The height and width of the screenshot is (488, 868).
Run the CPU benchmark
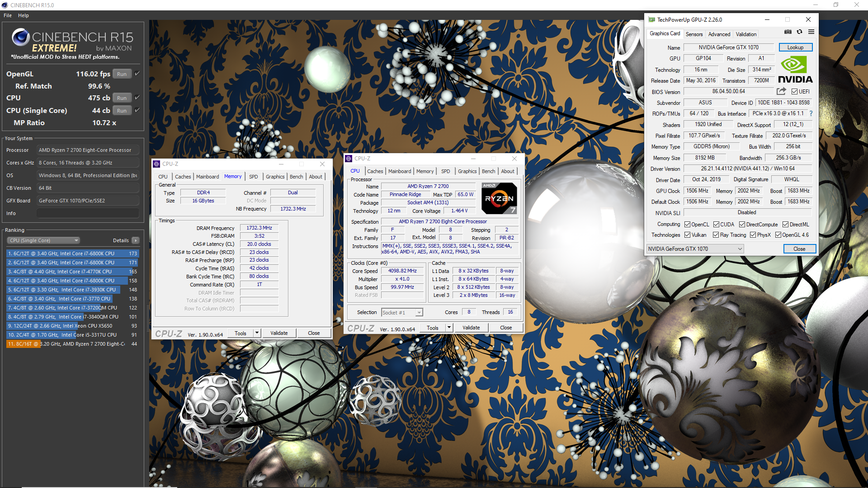coord(122,98)
